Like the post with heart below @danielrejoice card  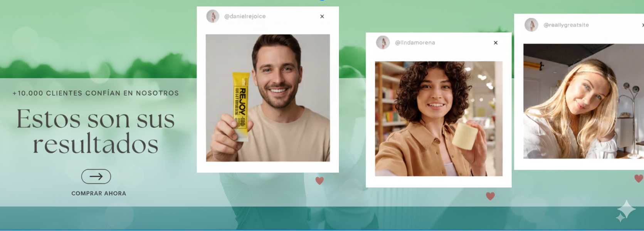click(x=319, y=181)
